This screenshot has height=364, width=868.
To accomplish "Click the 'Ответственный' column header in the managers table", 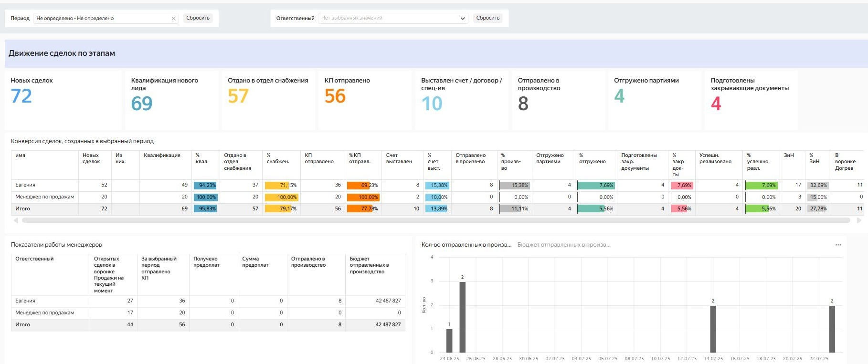I will tap(34, 259).
